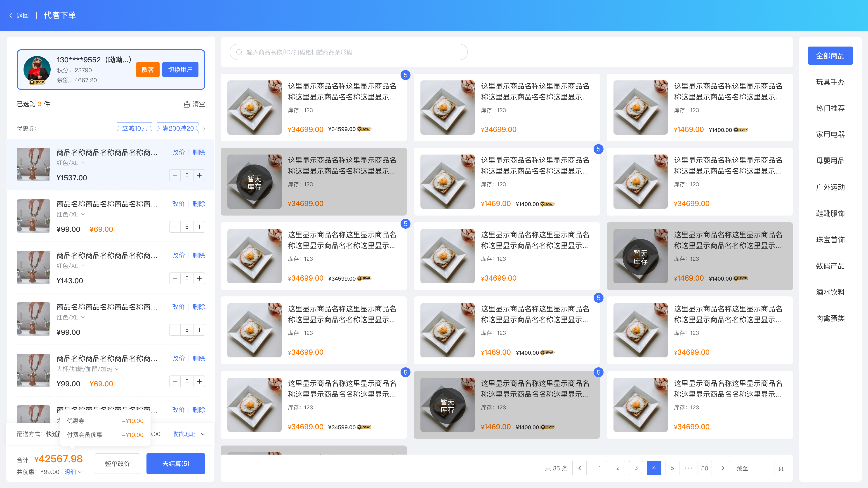Click the SVIP badge on the user avatar
868x488 pixels.
click(x=37, y=82)
